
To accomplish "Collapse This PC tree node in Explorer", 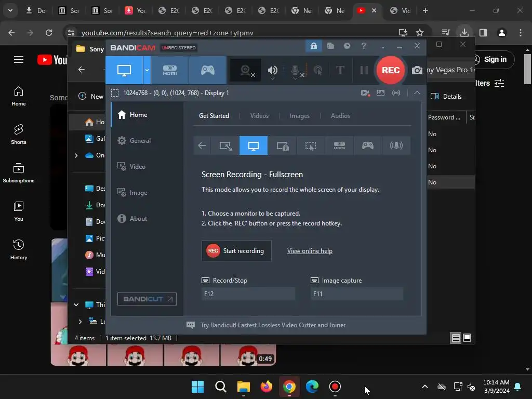I will pyautogui.click(x=76, y=304).
